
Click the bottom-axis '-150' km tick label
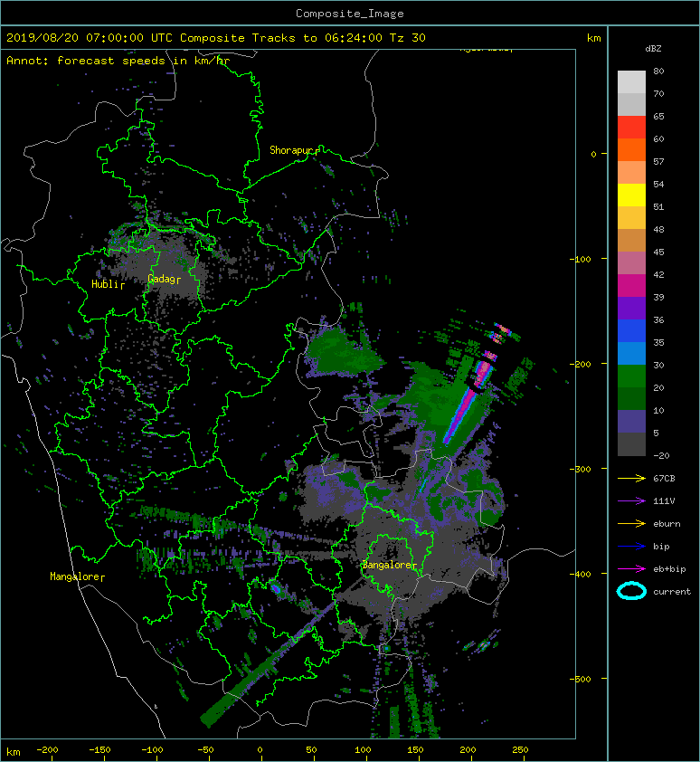click(x=100, y=750)
